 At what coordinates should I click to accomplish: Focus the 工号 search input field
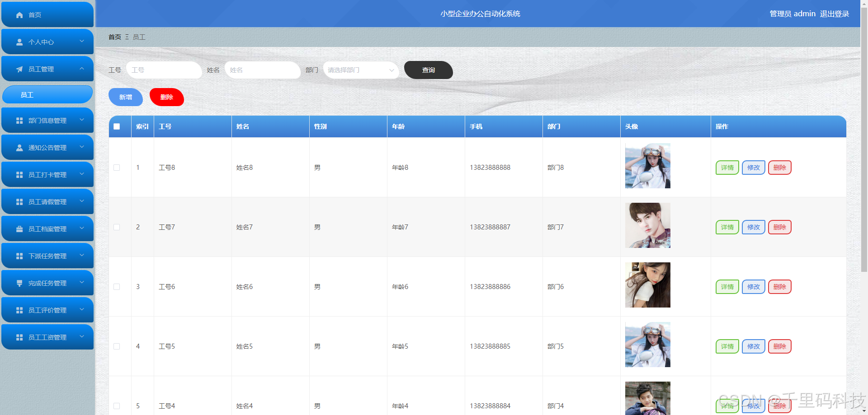click(x=164, y=70)
